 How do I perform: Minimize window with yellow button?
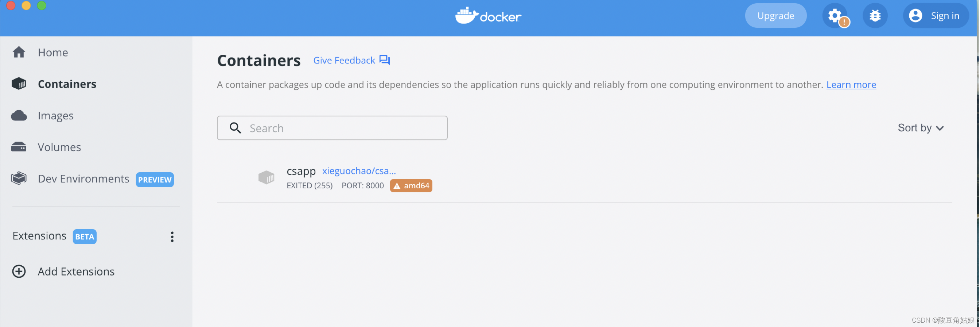[26, 5]
